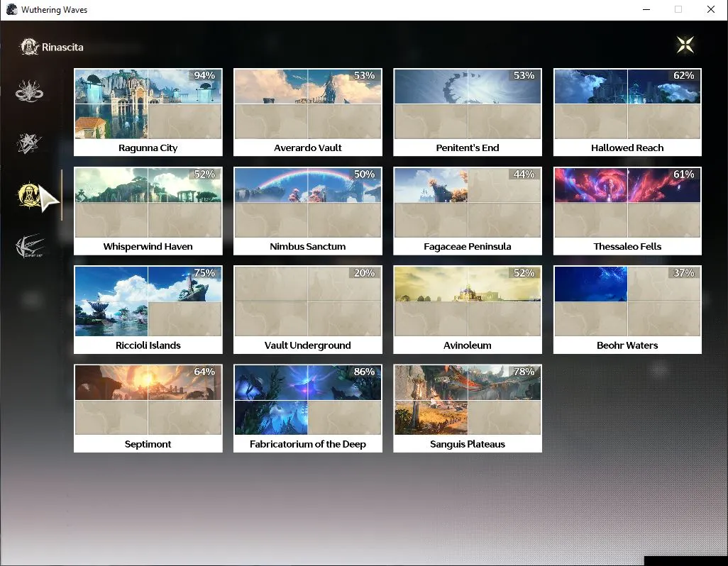The height and width of the screenshot is (566, 728).
Task: Open the Fagaceae Peninsula card
Action: [x=468, y=211]
